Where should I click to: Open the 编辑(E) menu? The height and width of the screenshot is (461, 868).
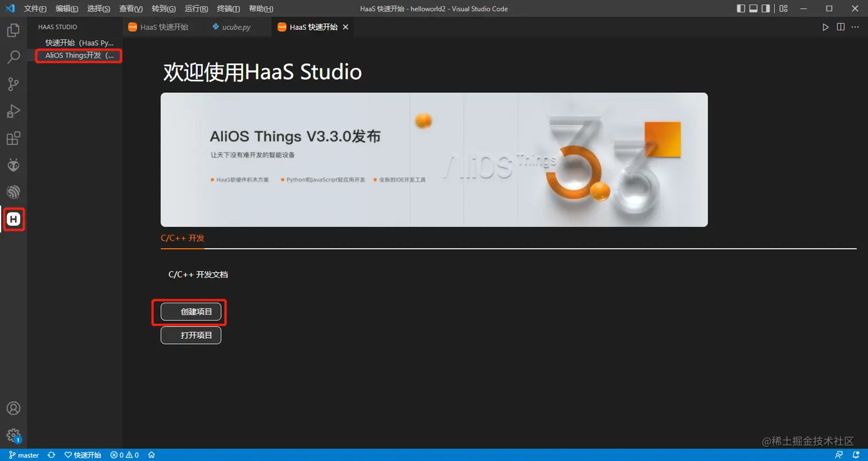click(x=67, y=9)
